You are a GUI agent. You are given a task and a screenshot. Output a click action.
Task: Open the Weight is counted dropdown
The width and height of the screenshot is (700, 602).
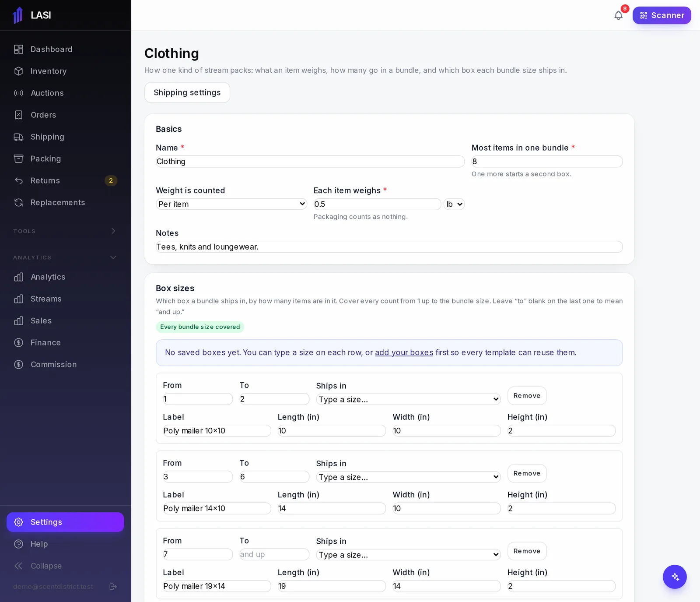pos(231,204)
